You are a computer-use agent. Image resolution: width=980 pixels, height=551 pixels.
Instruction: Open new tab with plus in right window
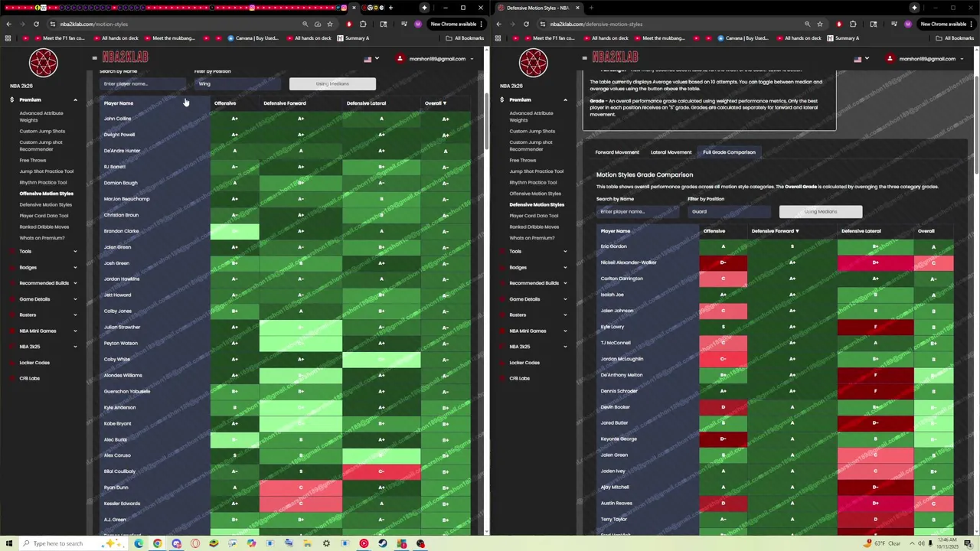click(590, 8)
